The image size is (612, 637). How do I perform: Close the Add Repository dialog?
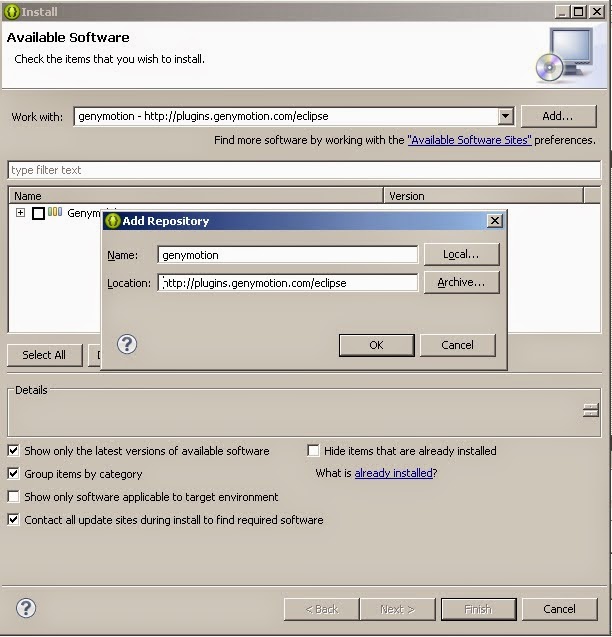click(495, 221)
